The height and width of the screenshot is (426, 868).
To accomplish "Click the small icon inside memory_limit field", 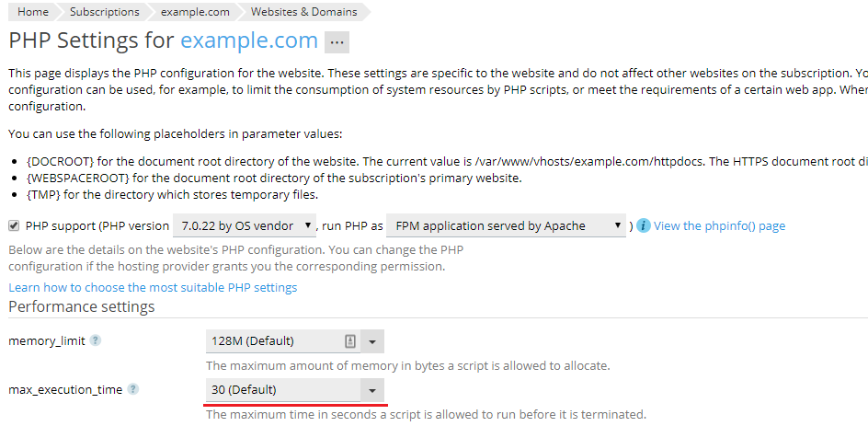I will coord(349,341).
